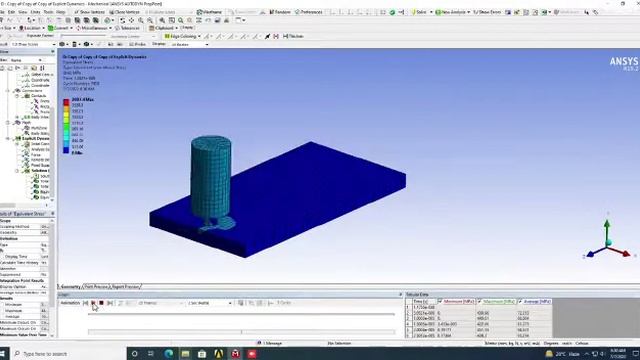Screen dimensions: 640x360
Task: Select Analysis Settings tree item
Action: [x=40, y=149]
